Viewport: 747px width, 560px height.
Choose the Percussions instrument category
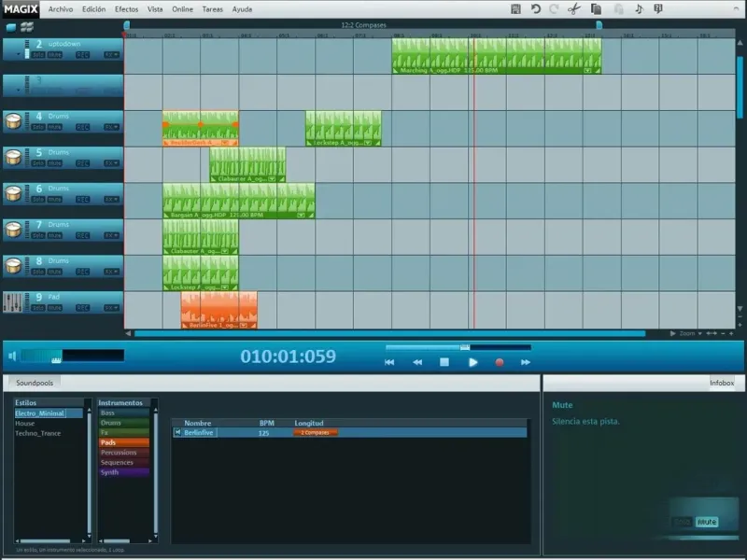click(124, 453)
